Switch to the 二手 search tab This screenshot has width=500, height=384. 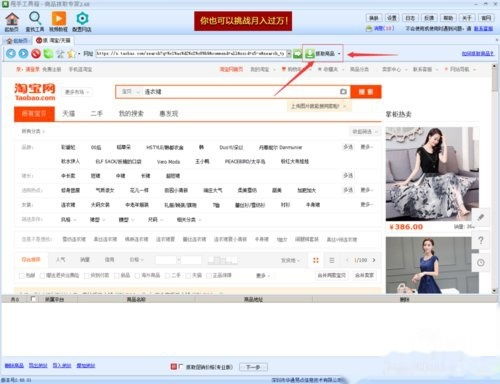[97, 114]
